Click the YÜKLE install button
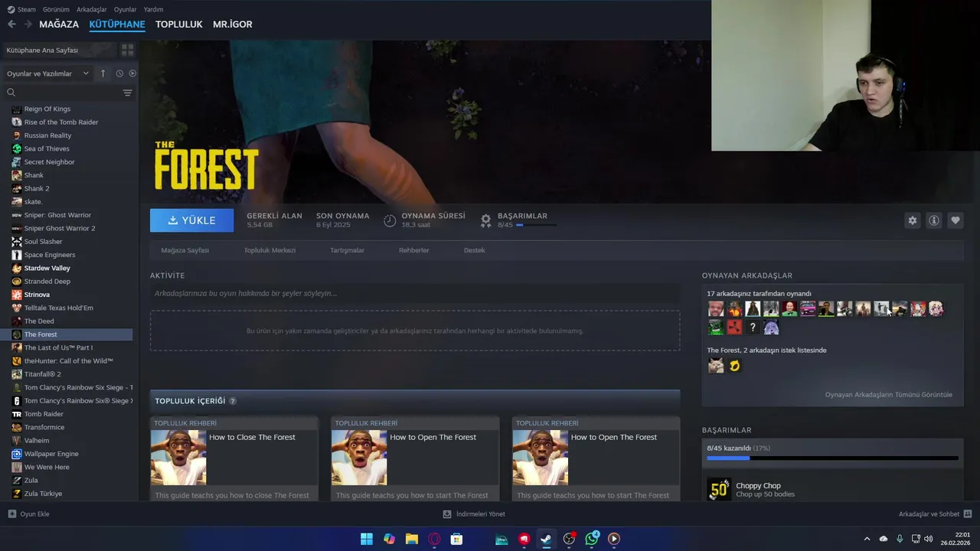This screenshot has height=551, width=980. click(x=192, y=220)
